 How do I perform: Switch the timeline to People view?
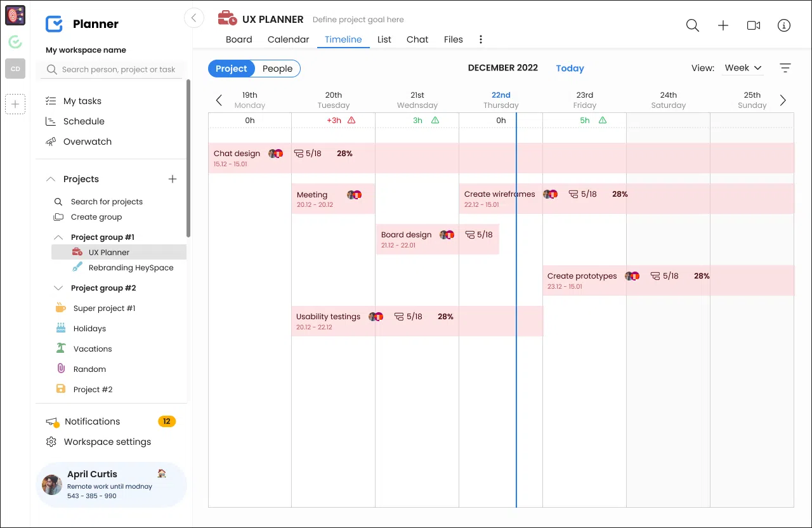[x=277, y=69]
